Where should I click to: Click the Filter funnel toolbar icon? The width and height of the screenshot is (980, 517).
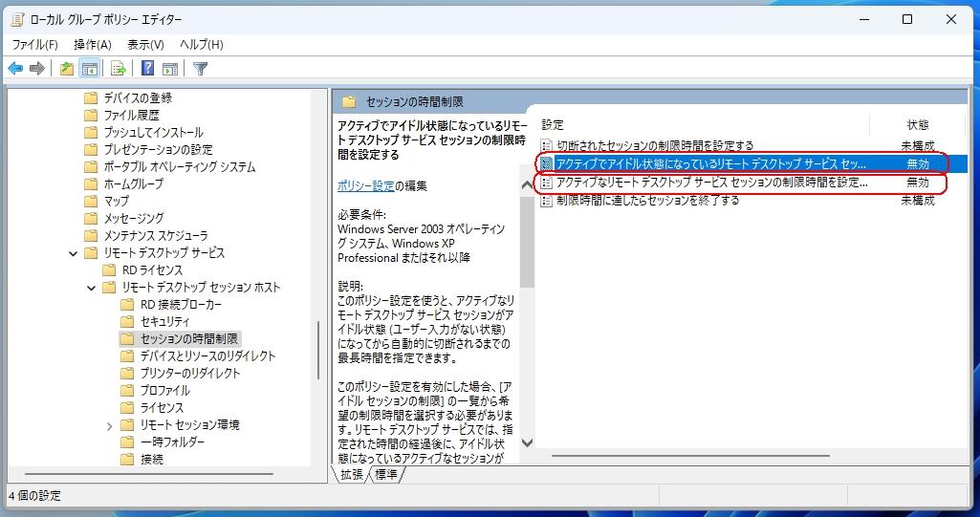pos(200,69)
